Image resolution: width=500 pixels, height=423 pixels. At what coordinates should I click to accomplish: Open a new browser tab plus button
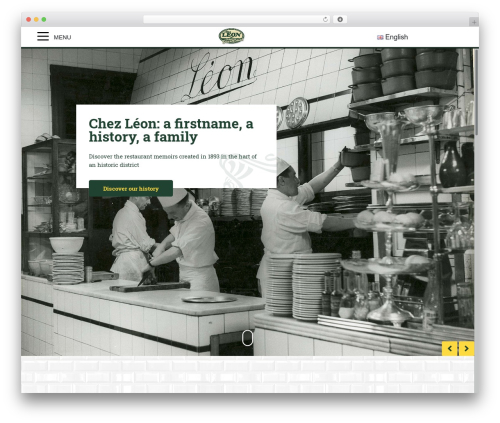point(474,22)
